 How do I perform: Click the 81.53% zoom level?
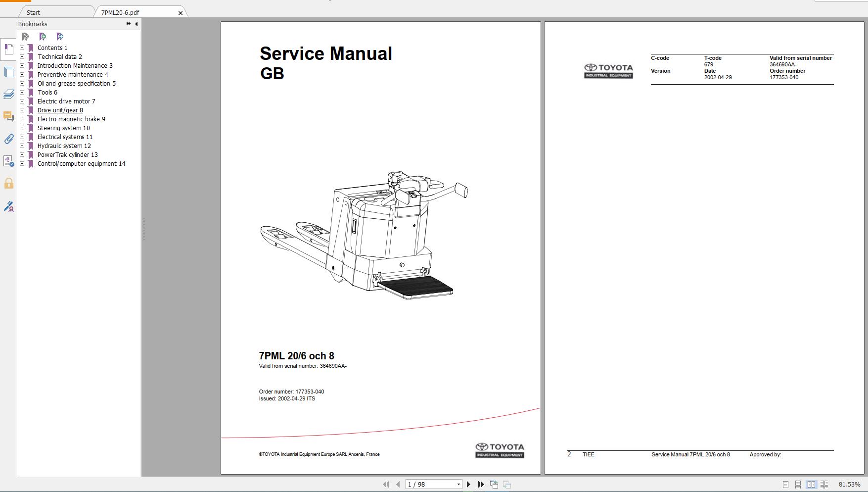coord(849,485)
